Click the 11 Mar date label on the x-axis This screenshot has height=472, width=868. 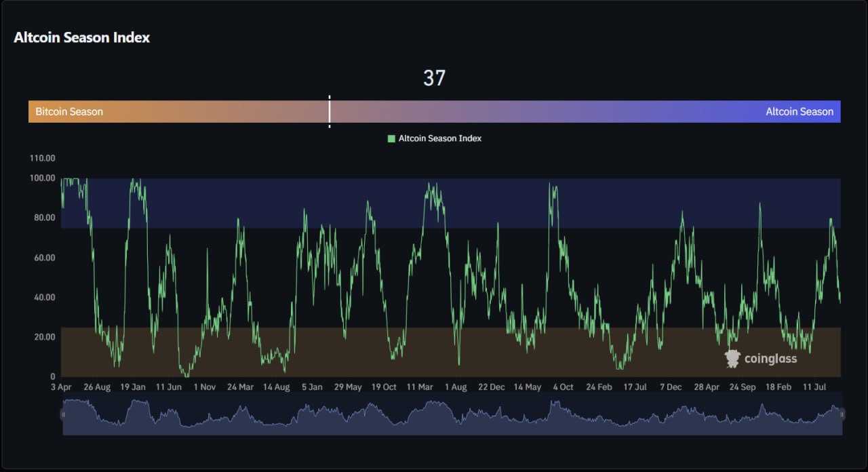(x=420, y=387)
